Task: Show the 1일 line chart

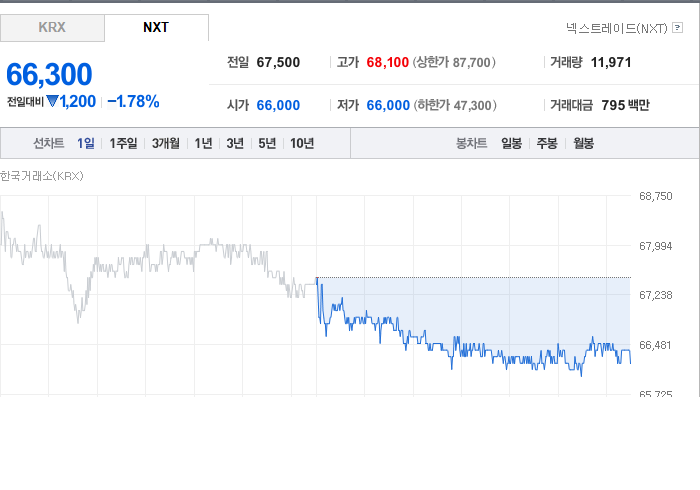Action: [x=86, y=143]
